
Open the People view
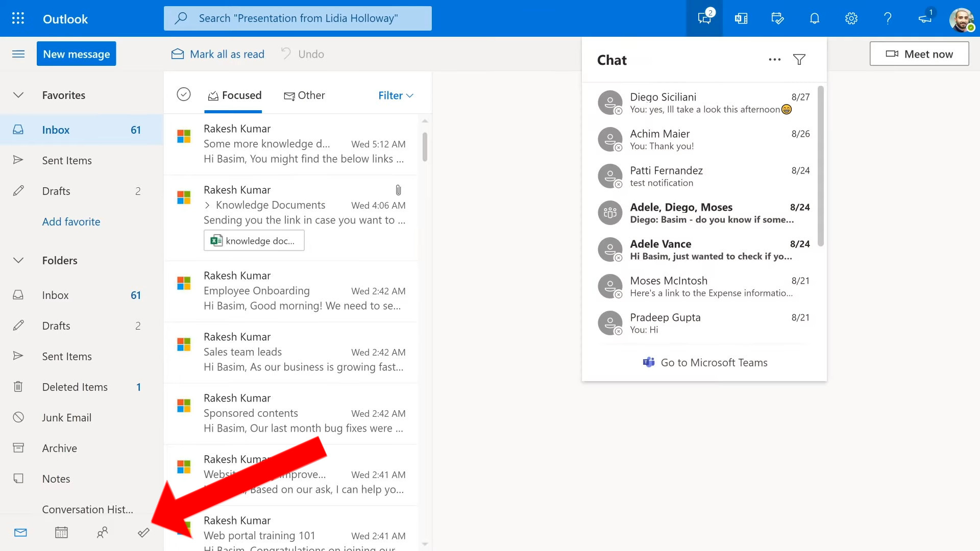coord(102,532)
